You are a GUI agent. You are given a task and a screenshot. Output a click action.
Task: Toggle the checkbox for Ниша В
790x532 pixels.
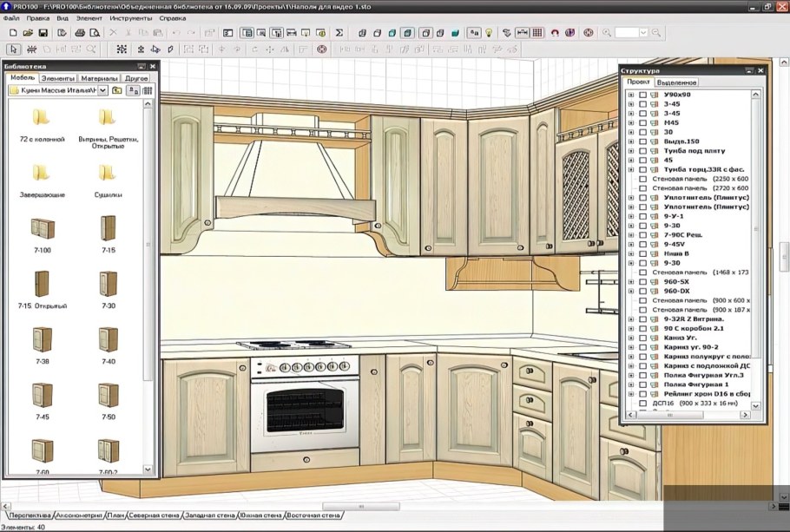pos(642,253)
